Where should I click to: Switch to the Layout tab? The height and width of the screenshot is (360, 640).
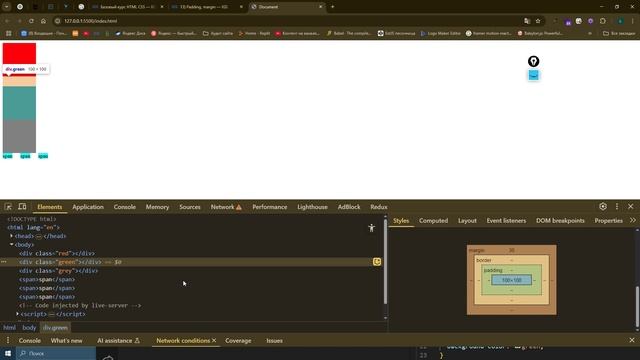tap(467, 220)
